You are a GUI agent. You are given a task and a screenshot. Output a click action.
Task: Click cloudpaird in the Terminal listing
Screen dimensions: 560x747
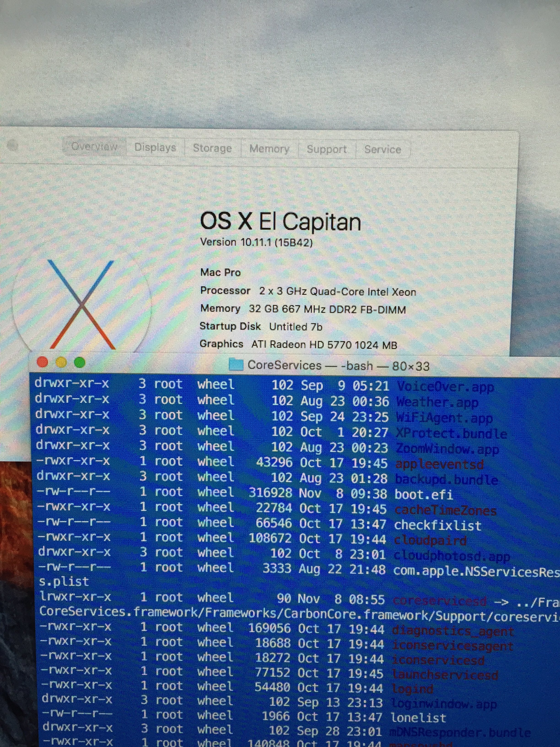431,541
